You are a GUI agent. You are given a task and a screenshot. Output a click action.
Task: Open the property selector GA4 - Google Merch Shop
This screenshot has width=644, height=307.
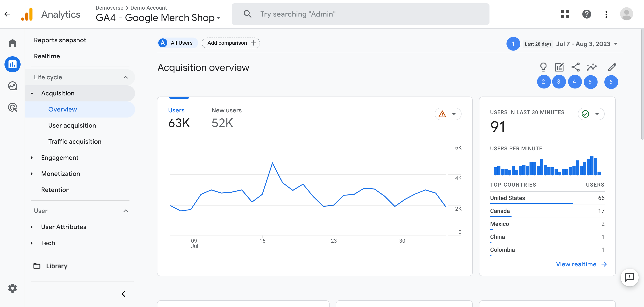(x=158, y=17)
